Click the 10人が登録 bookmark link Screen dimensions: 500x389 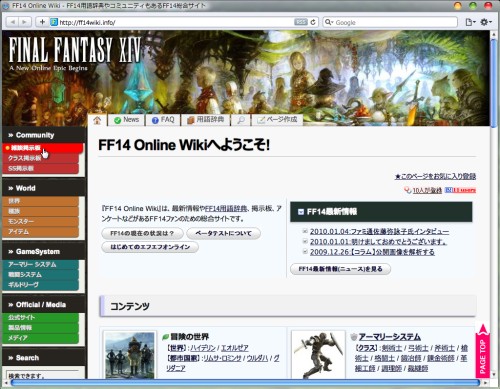427,190
